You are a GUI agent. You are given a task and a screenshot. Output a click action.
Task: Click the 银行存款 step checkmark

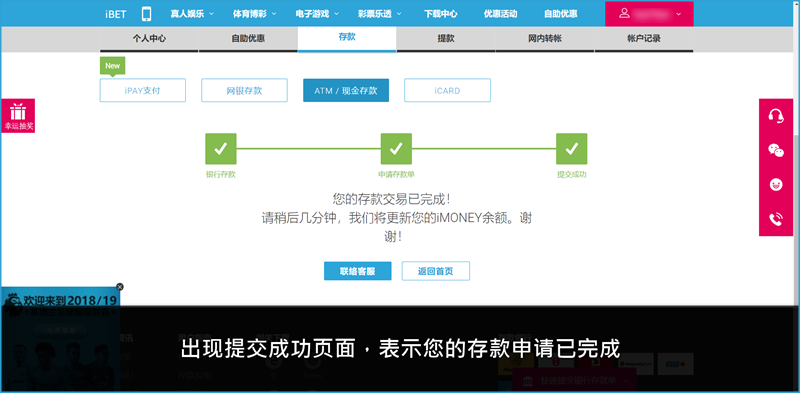pos(220,149)
